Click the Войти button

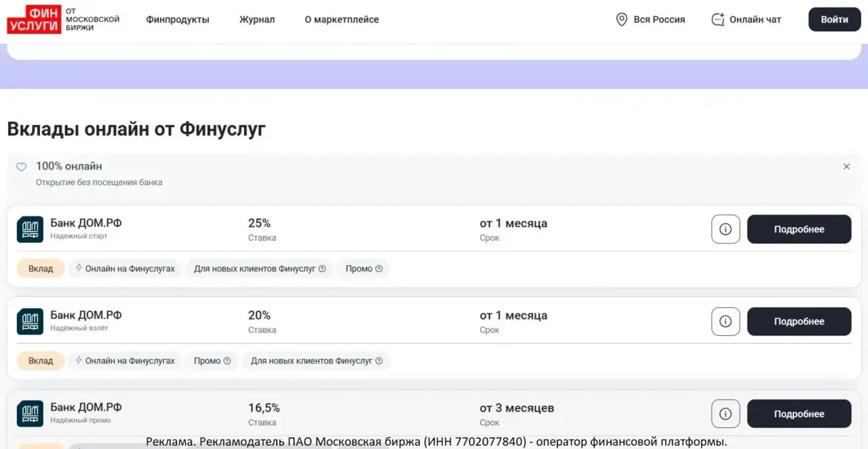[834, 19]
